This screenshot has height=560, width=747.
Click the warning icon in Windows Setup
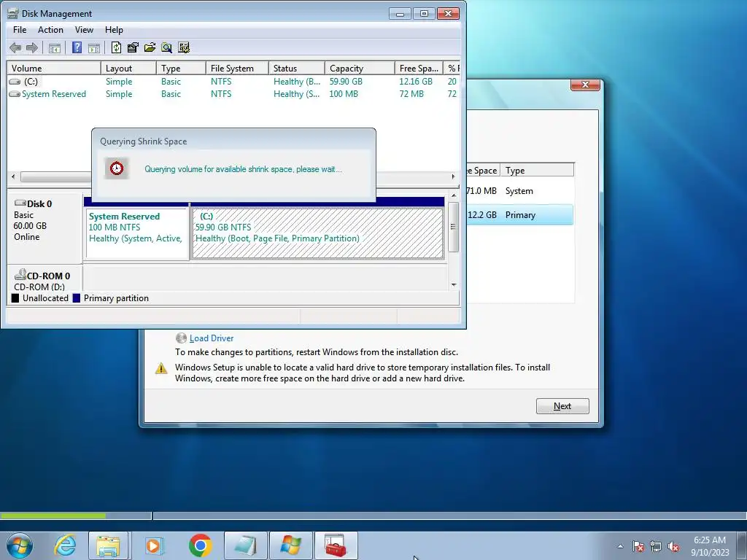(x=161, y=368)
